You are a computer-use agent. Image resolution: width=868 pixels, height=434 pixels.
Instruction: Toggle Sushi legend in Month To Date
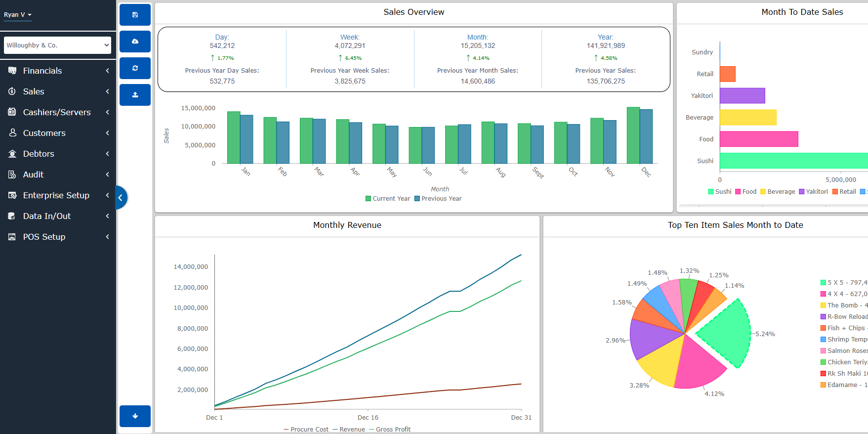[720, 192]
